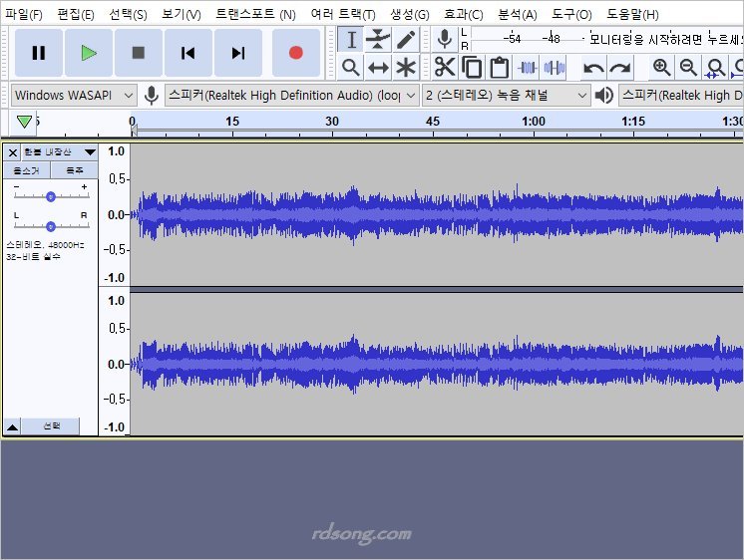Viewport: 744px width, 560px height.
Task: Activate the Multi-tool asterisk icon
Action: tap(406, 68)
